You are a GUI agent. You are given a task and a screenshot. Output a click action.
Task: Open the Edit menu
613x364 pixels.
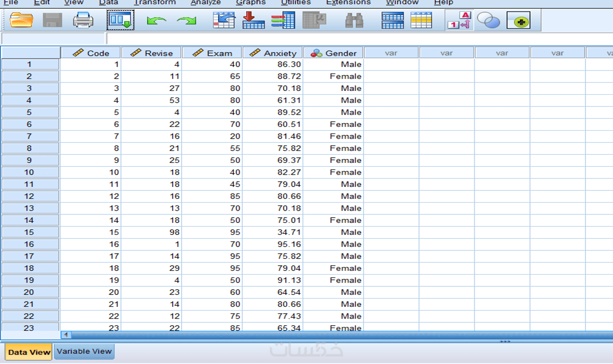(42, 2)
